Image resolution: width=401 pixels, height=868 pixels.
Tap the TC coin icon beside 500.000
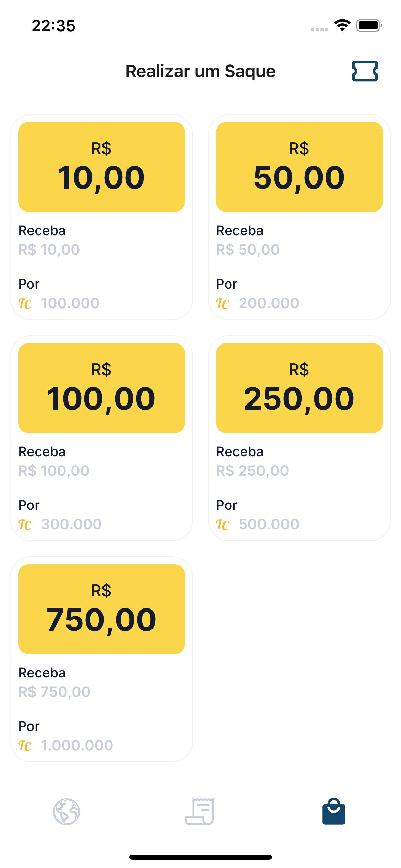pyautogui.click(x=222, y=525)
